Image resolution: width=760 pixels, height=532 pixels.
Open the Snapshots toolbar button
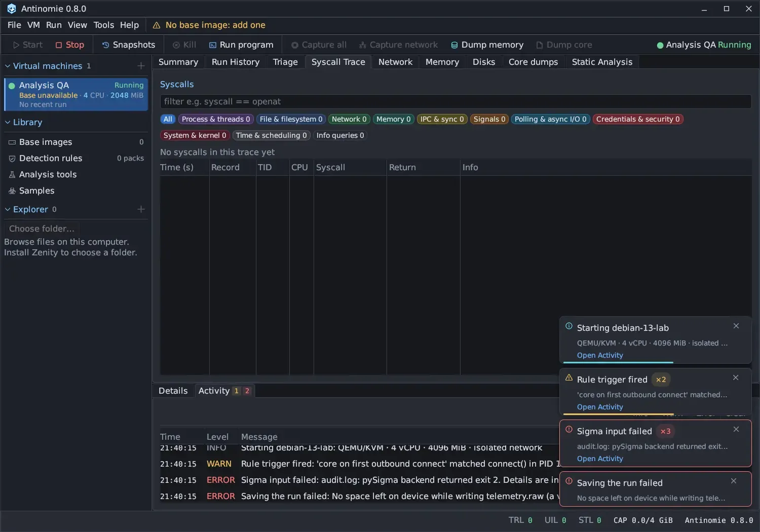point(129,45)
